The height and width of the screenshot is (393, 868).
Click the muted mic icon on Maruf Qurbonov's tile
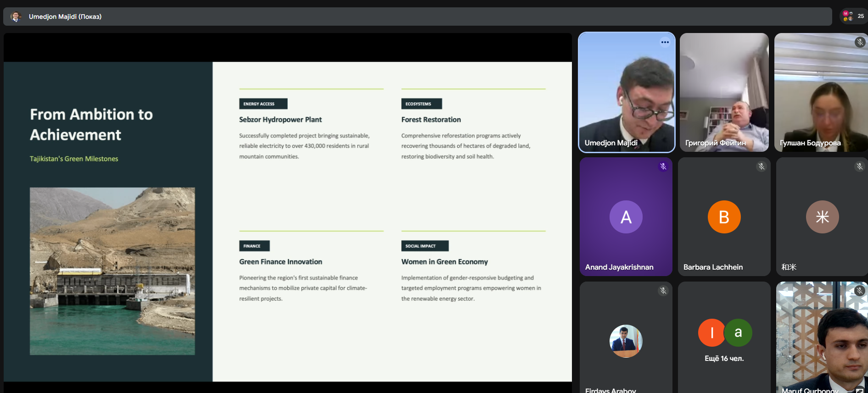(859, 291)
